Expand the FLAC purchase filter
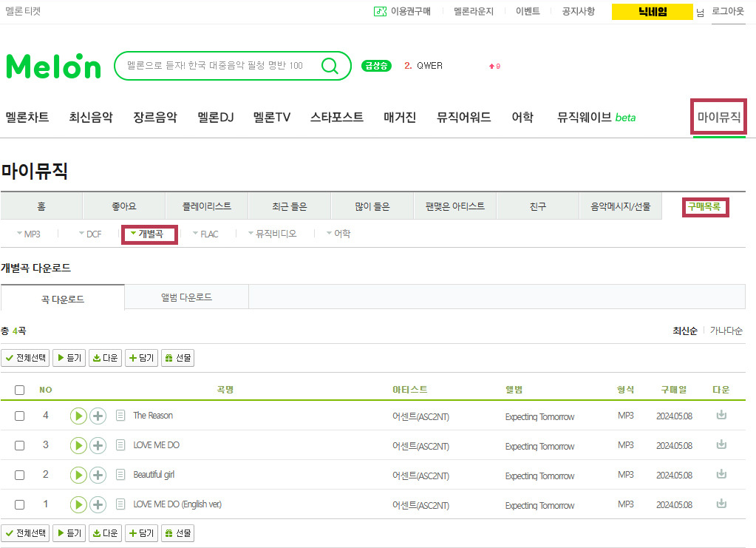 coord(205,234)
